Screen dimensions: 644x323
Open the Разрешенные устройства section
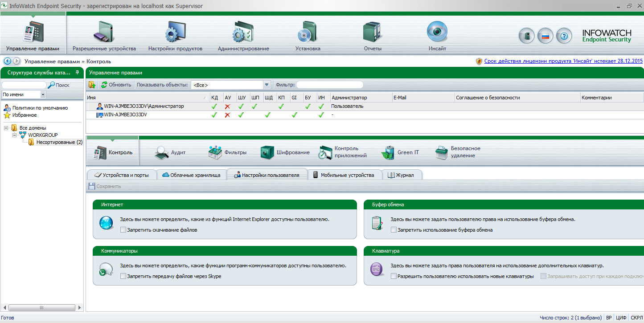pyautogui.click(x=104, y=37)
